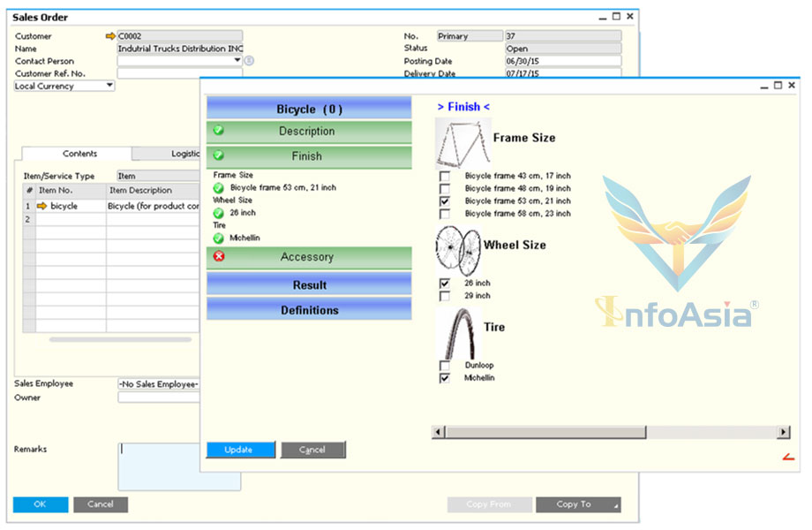
Task: Collapse the Finish section bar
Action: click(x=309, y=156)
